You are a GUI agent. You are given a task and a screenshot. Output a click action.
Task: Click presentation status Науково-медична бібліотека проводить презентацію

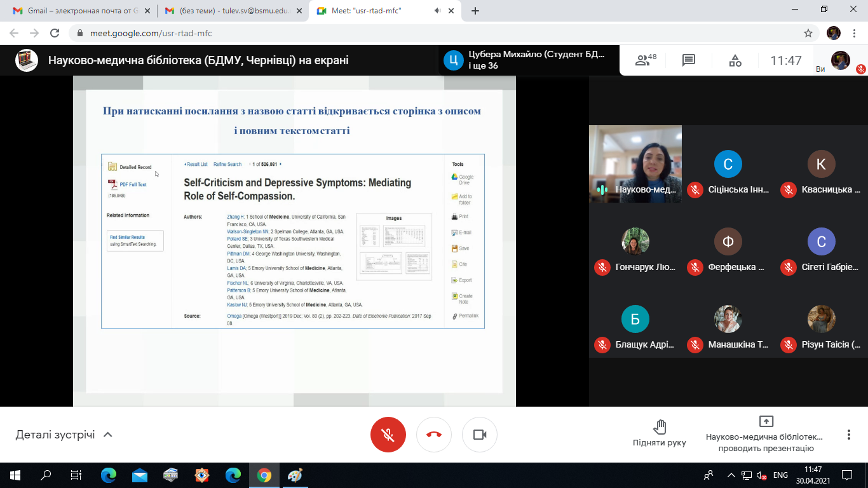766,435
